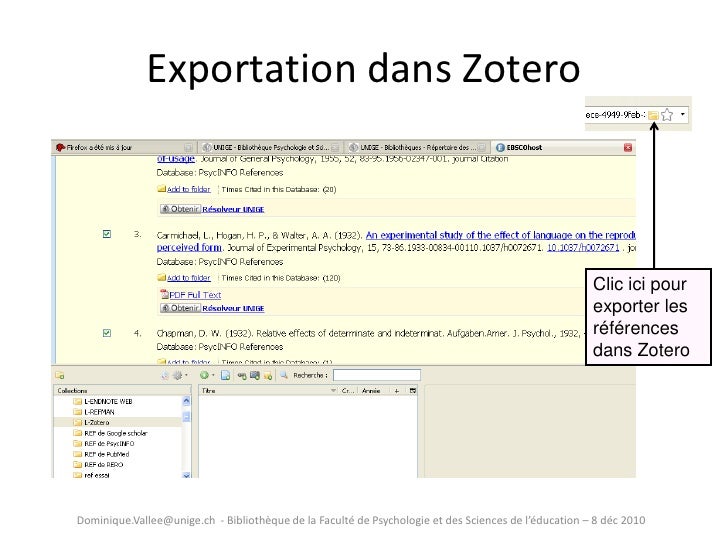Image resolution: width=728 pixels, height=546 pixels.
Task: Click the green New Item plus icon
Action: pyautogui.click(x=204, y=375)
